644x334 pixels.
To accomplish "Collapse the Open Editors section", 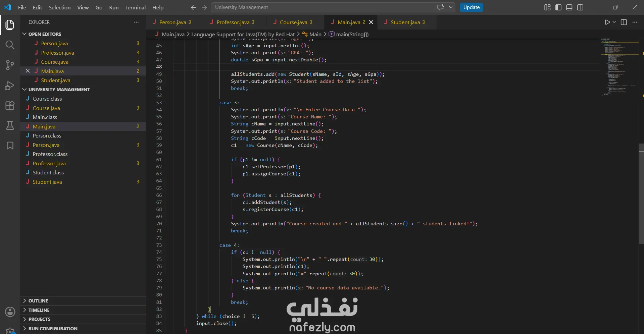I will (83, 34).
